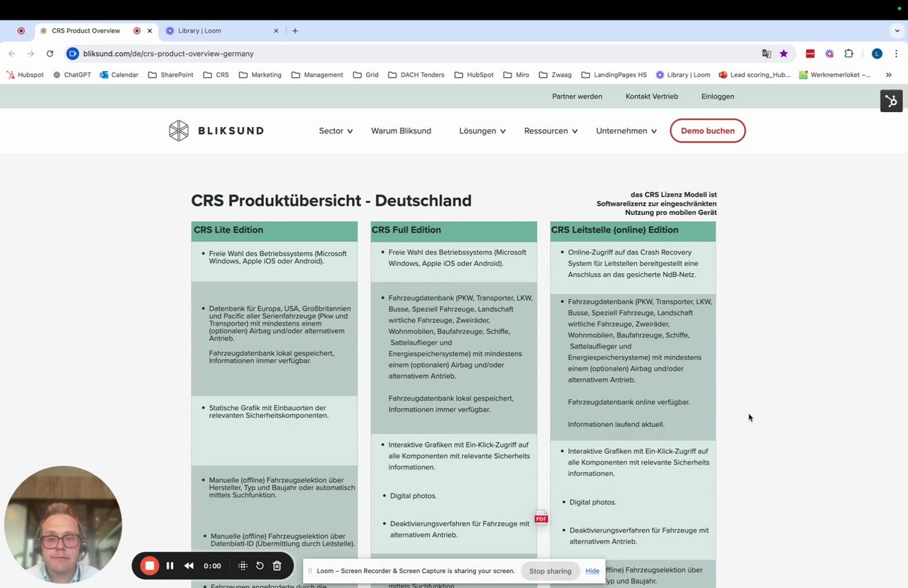Viewport: 908px width, 588px height.
Task: Stop the Loom recording with the red button
Action: pos(150,565)
